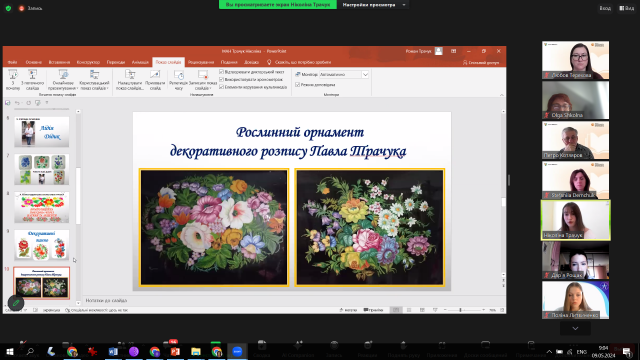This screenshot has width=640, height=360.
Task: Select slide 7 thumbnail
Action: pyautogui.click(x=42, y=169)
